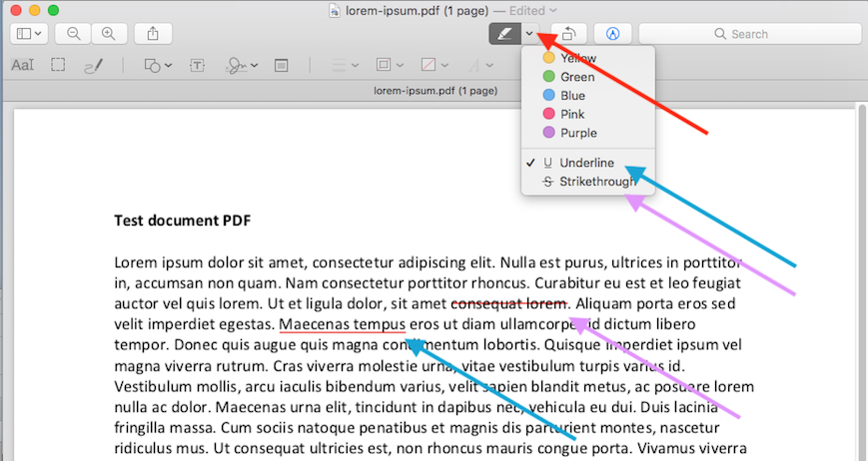The width and height of the screenshot is (868, 461).
Task: Open the Border Color menu
Action: 390,65
